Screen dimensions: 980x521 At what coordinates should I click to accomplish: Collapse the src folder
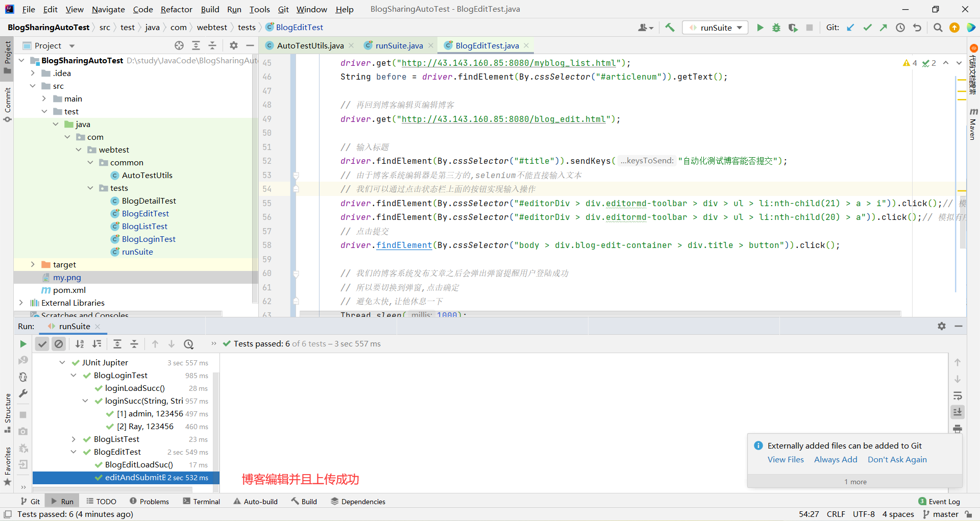click(x=33, y=86)
